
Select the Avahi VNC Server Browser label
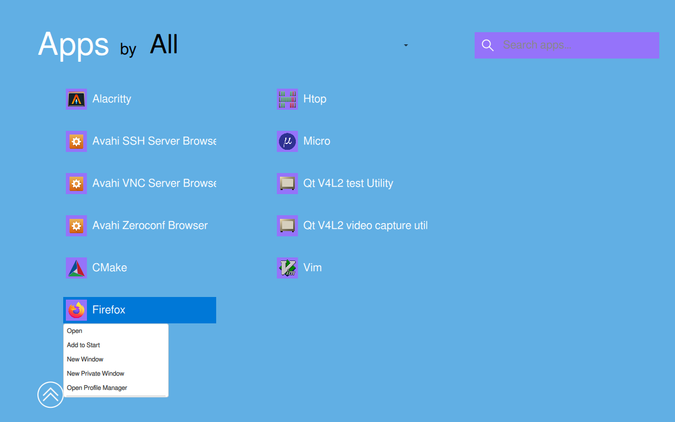154,183
